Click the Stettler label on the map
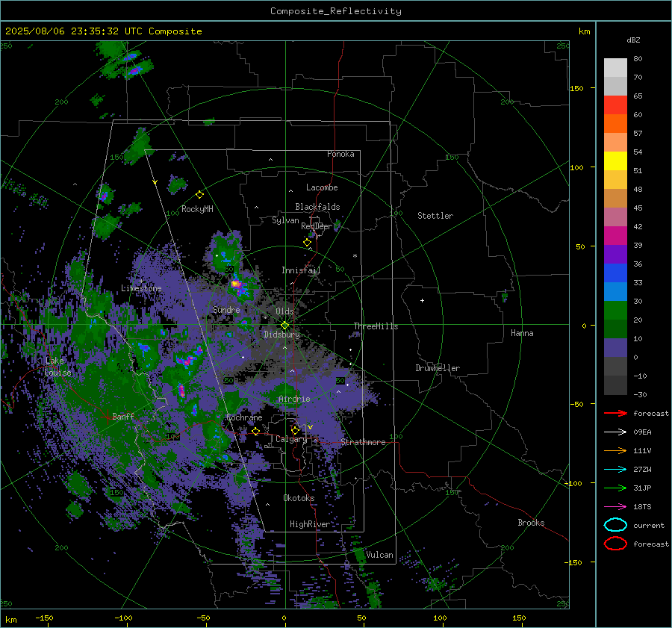The height and width of the screenshot is (628, 672). [435, 216]
